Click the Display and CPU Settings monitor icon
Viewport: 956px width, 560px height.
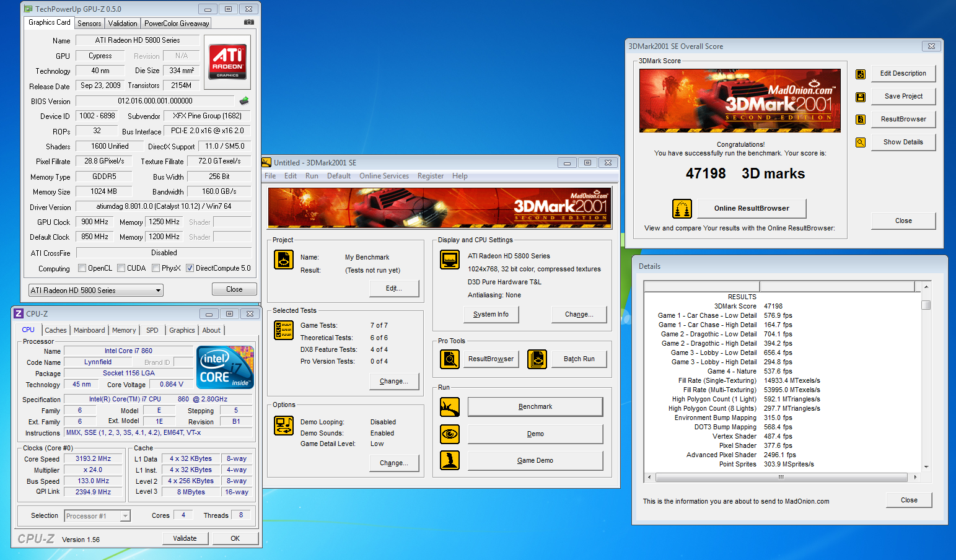pyautogui.click(x=450, y=260)
